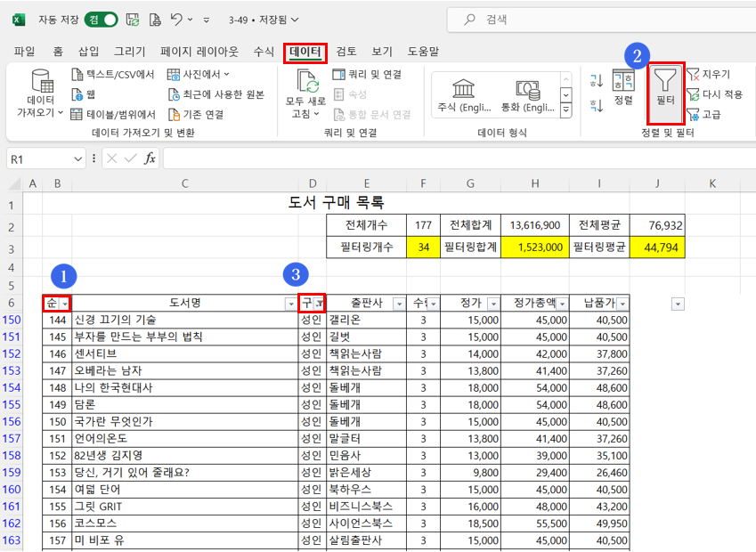Click the 다시 적용 reapply button
The image size is (756, 552).
(x=714, y=94)
